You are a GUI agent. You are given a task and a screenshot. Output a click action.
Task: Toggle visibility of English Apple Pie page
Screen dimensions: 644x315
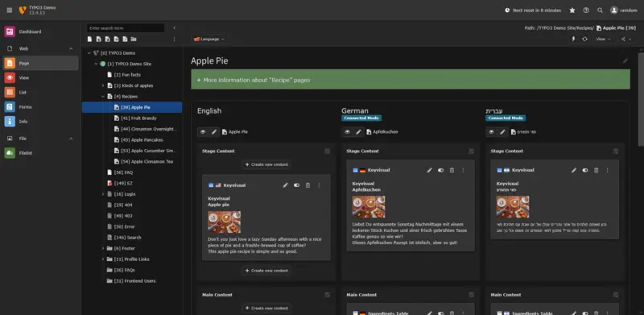tap(203, 132)
